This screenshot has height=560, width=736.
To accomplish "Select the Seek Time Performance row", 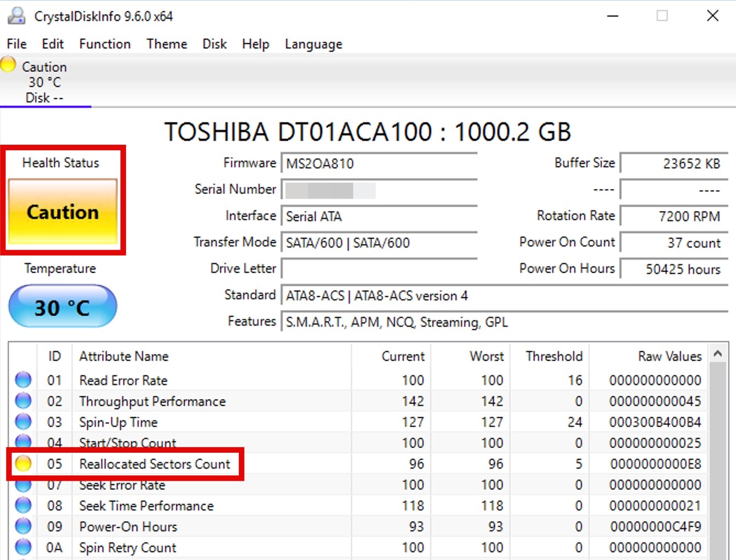I will pyautogui.click(x=359, y=506).
